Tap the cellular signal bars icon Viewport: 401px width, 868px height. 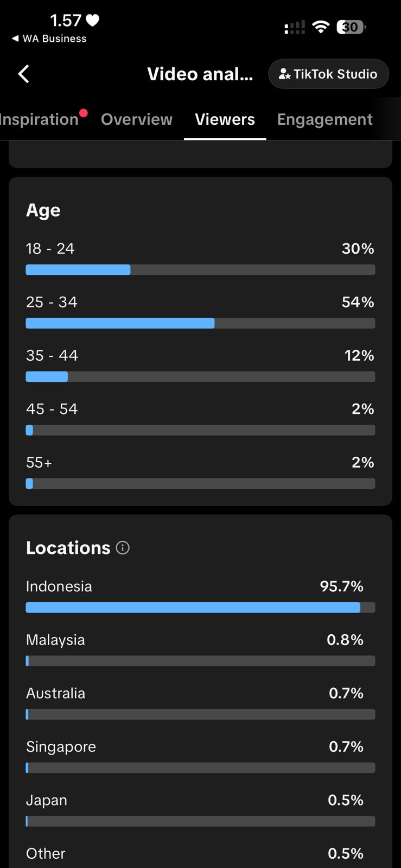point(295,28)
